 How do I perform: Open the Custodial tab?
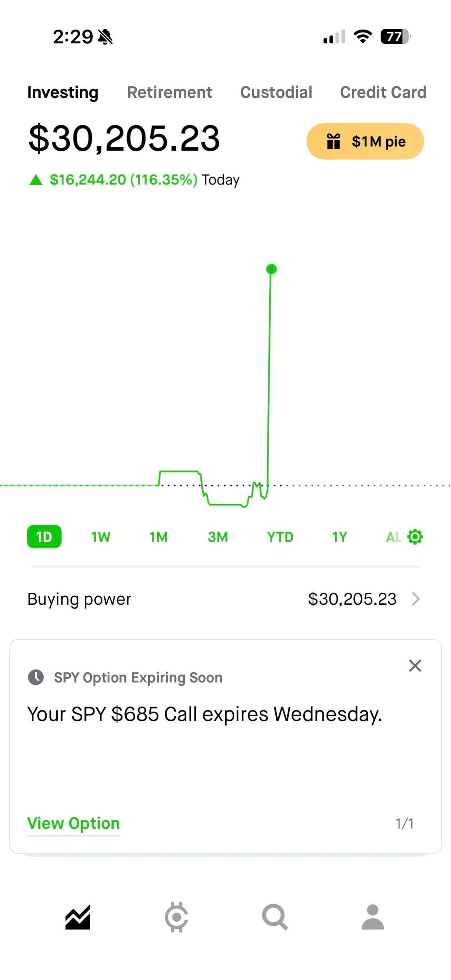pyautogui.click(x=276, y=92)
